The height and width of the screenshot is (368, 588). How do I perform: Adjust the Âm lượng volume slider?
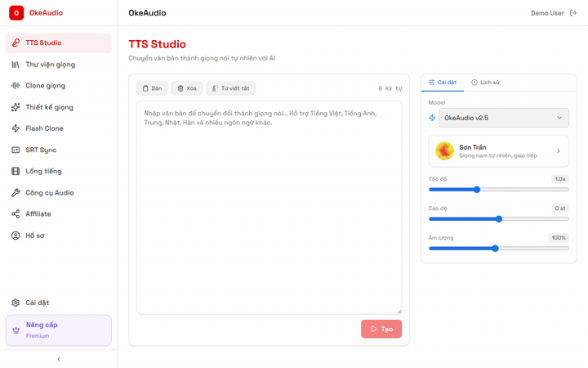pos(499,249)
